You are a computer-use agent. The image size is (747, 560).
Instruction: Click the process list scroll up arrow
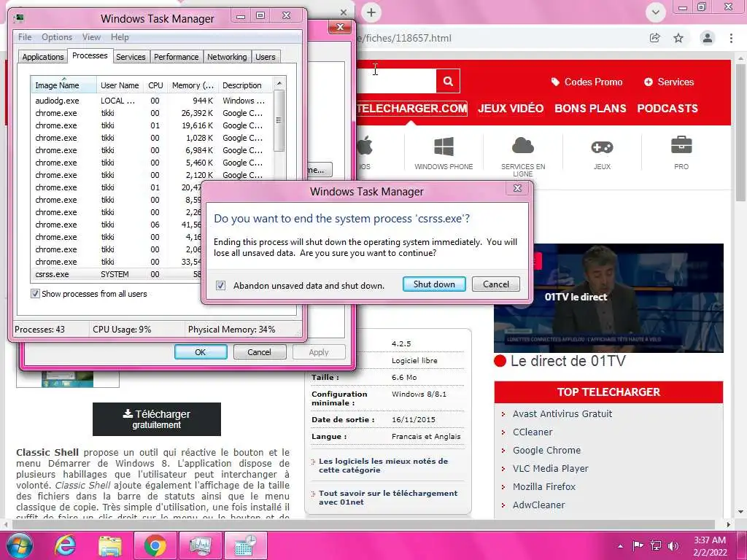[x=279, y=83]
